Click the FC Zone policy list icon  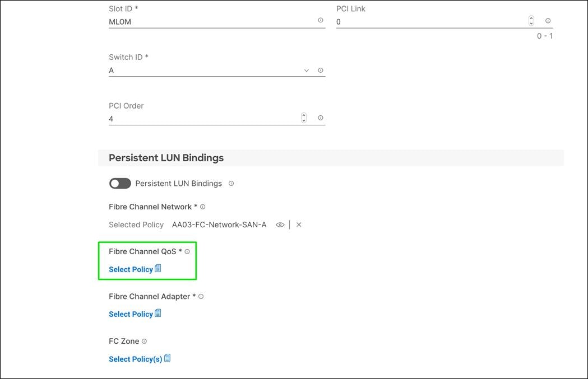167,358
